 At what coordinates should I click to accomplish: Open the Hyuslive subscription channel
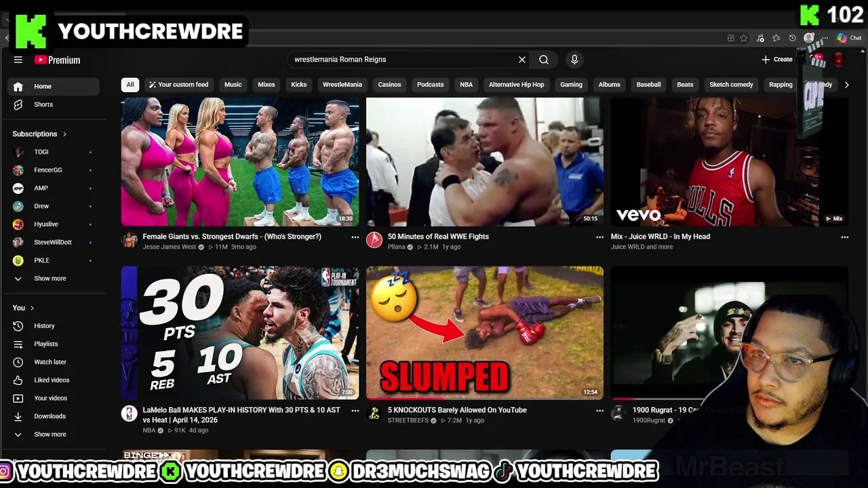pyautogui.click(x=54, y=224)
